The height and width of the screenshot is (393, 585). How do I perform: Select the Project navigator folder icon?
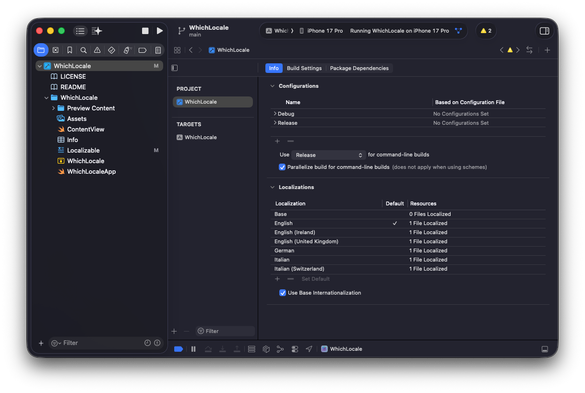pyautogui.click(x=41, y=50)
